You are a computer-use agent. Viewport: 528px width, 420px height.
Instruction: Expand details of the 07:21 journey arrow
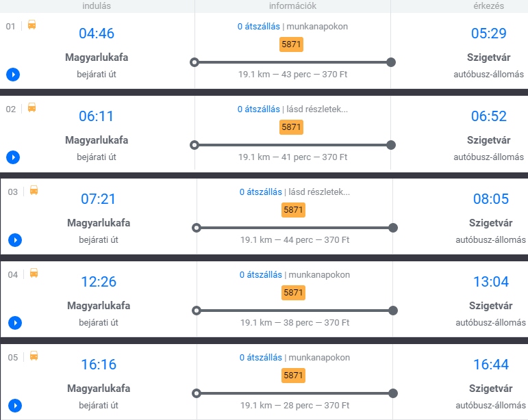[14, 240]
